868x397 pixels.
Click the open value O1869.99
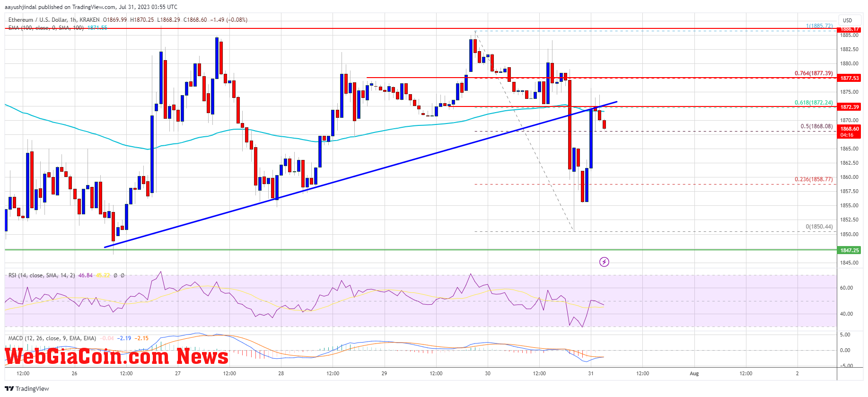(115, 20)
